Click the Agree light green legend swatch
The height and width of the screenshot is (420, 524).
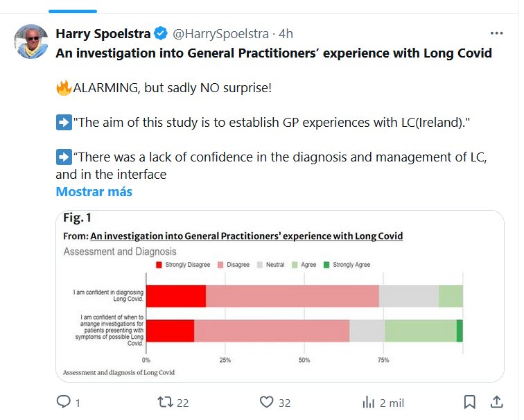(295, 265)
